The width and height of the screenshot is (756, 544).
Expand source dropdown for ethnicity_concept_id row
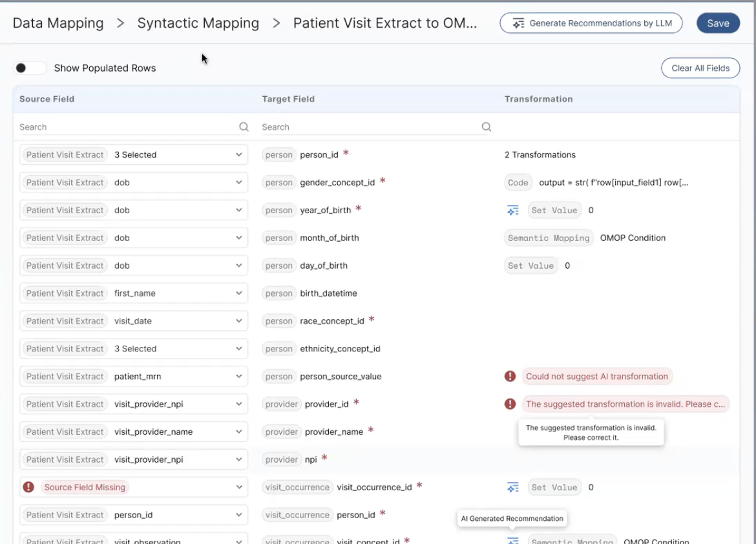click(x=134, y=349)
